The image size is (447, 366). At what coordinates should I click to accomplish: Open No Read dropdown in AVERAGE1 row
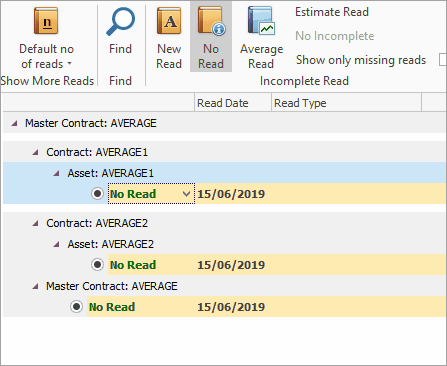[x=187, y=194]
